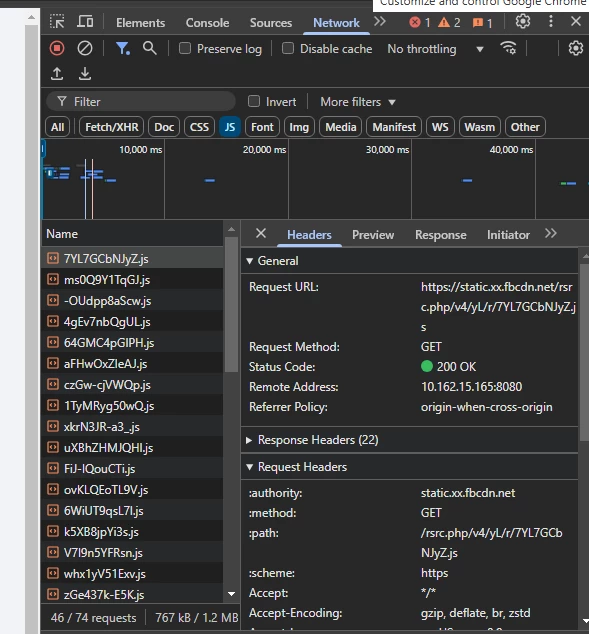Toggle the Doc type filter

point(164,127)
